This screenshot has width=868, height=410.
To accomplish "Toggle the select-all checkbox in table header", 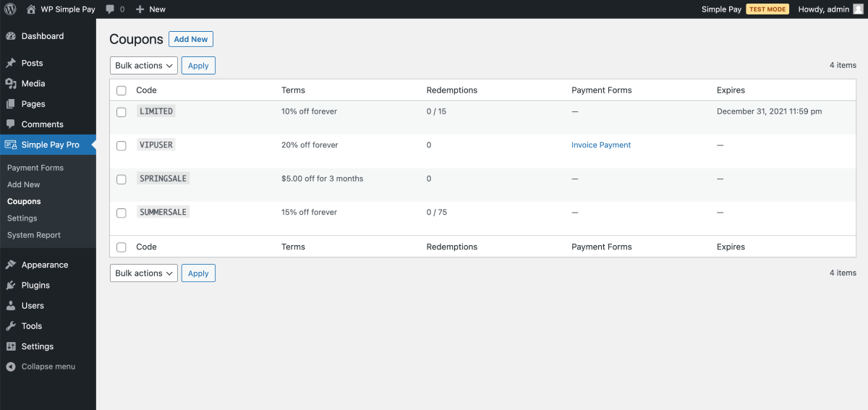I will [x=122, y=90].
